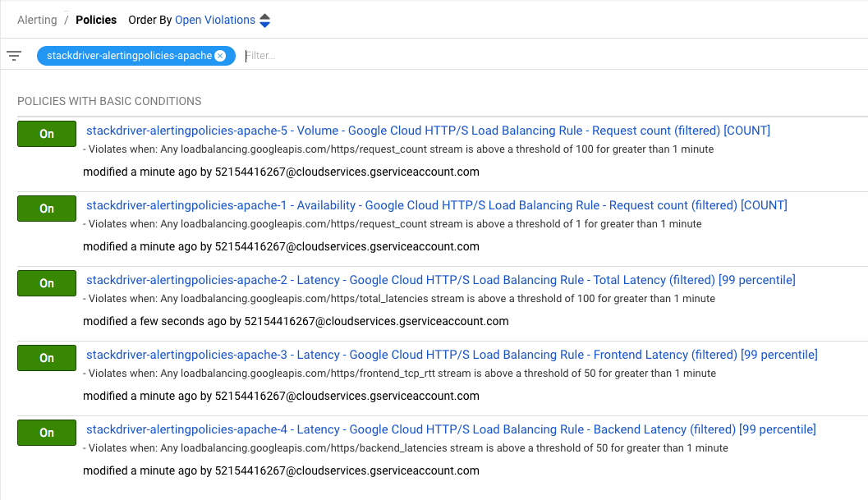Image resolution: width=868 pixels, height=500 pixels.
Task: Open the apache-1 Availability Request count policy
Action: click(x=435, y=204)
